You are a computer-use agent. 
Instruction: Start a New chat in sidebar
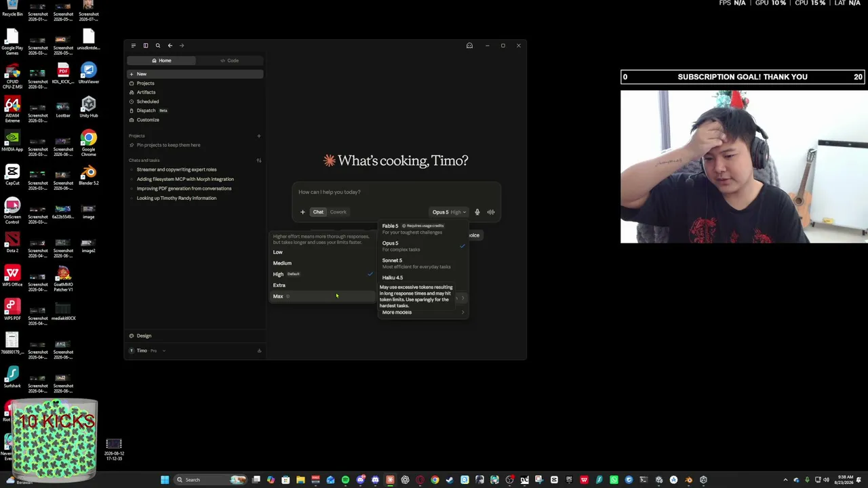click(195, 74)
